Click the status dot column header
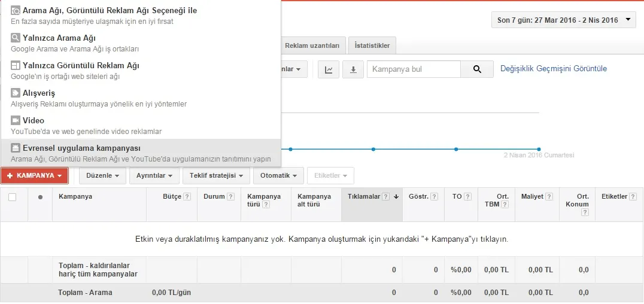 (x=40, y=197)
